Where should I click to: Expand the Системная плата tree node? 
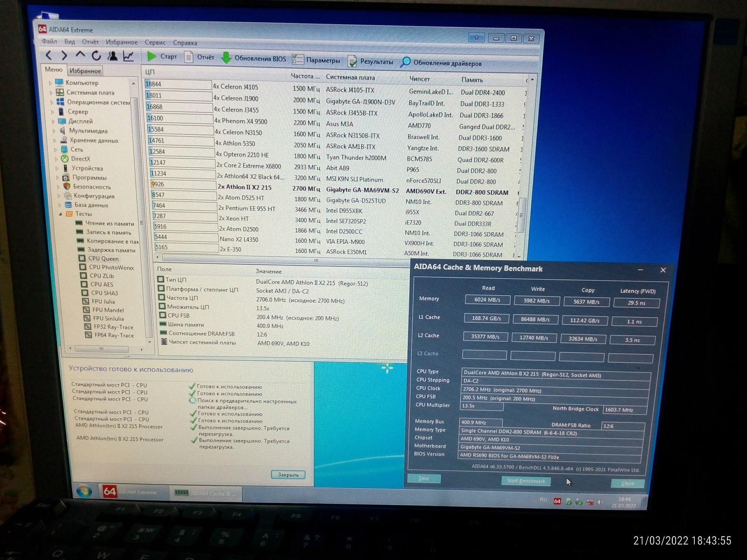pos(51,92)
